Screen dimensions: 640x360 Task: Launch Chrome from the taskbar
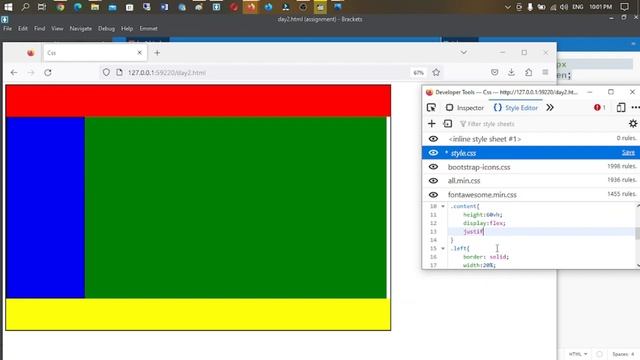coord(60,7)
